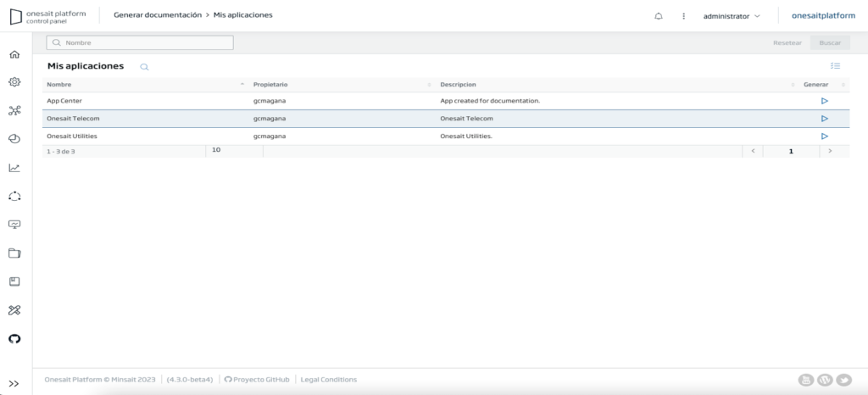Click the GitHub icon in sidebar
Screen dimensions: 868x395
pos(14,338)
